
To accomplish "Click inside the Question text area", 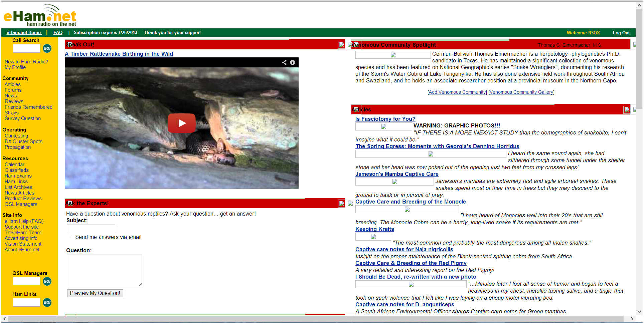I will coord(104,270).
